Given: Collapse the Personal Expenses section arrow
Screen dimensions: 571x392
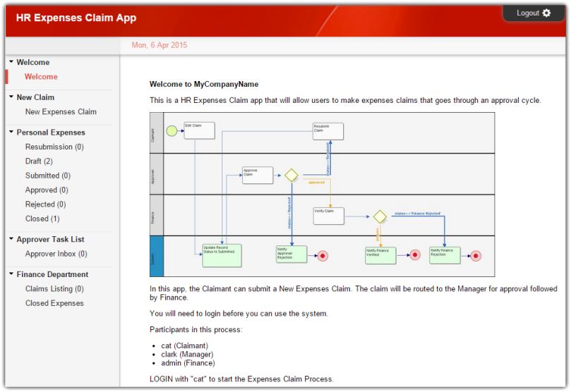Looking at the screenshot, I should click(11, 132).
